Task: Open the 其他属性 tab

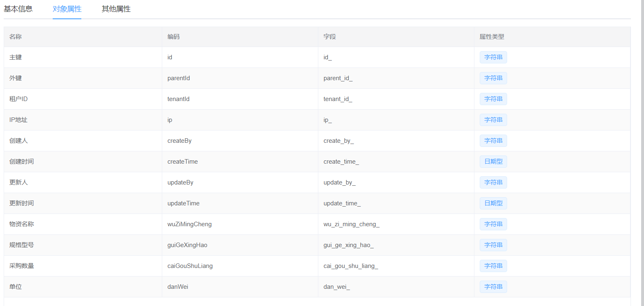Action: (x=116, y=9)
